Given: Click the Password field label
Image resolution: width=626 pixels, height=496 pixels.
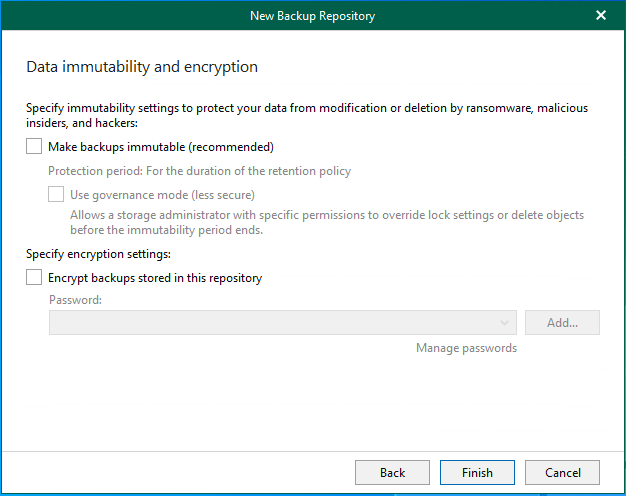Looking at the screenshot, I should point(75,300).
